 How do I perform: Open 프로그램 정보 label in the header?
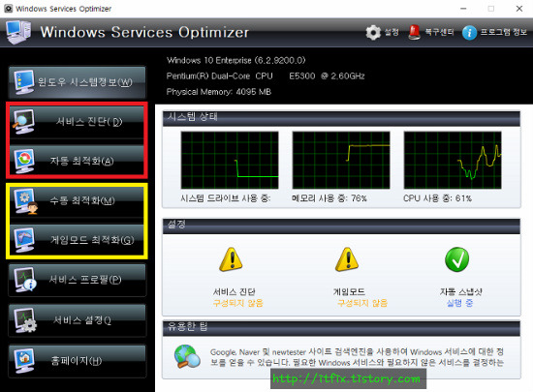tap(503, 32)
